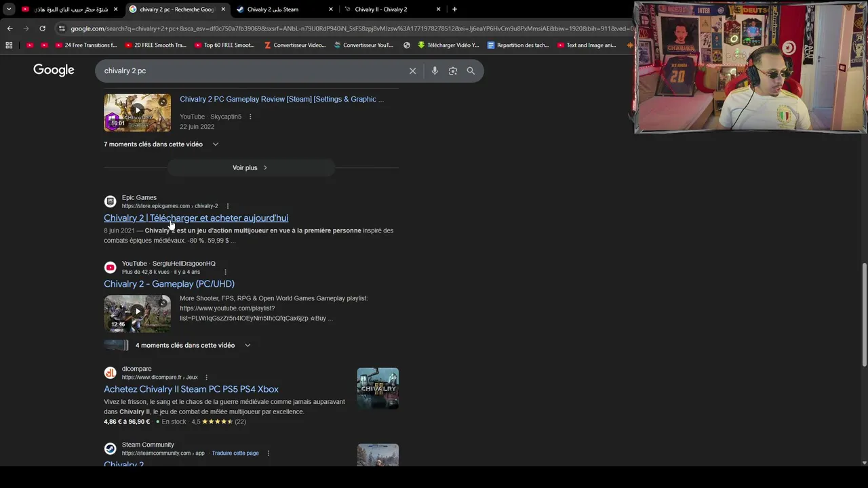Open Chivalry 2 Télécharger et acheter aujourd'hui
This screenshot has width=868, height=488.
coord(196,218)
